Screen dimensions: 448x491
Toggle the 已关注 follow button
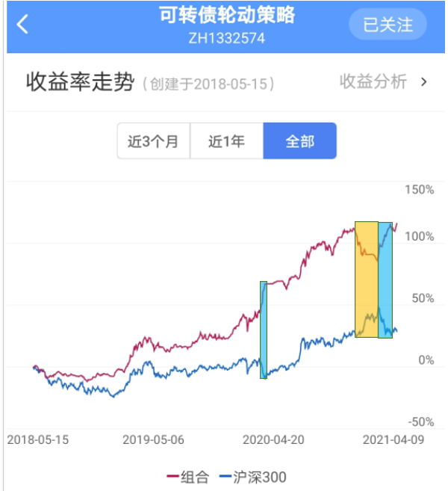[388, 25]
